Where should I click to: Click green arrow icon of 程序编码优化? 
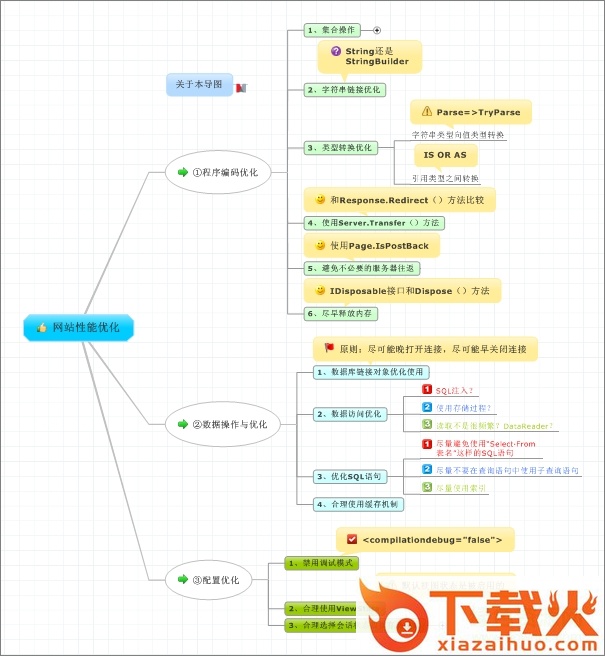coord(183,172)
